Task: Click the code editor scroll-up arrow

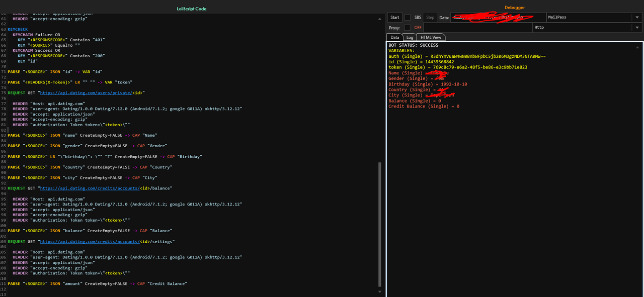Action: [x=380, y=19]
